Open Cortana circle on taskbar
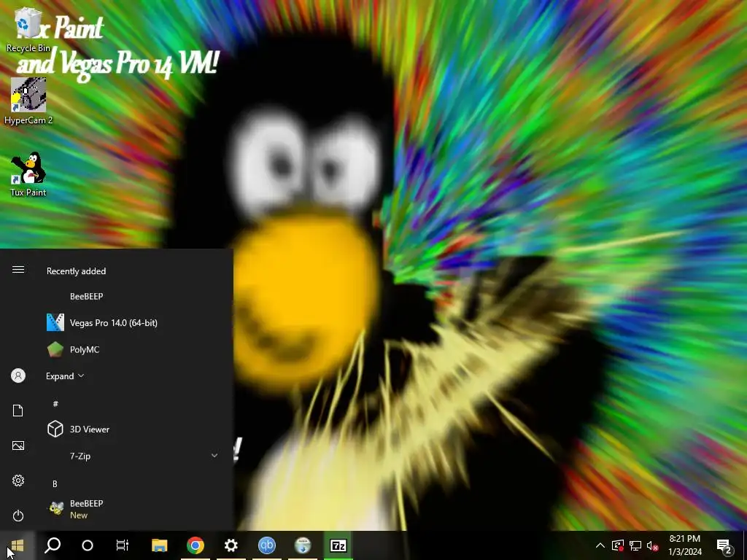This screenshot has height=560, width=747. point(88,545)
